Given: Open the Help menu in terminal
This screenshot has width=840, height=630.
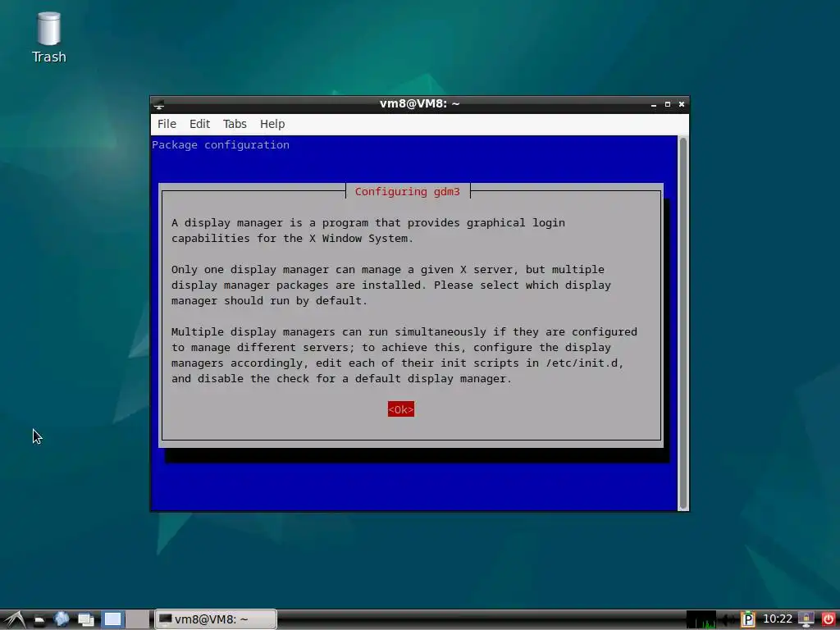Looking at the screenshot, I should pyautogui.click(x=272, y=124).
